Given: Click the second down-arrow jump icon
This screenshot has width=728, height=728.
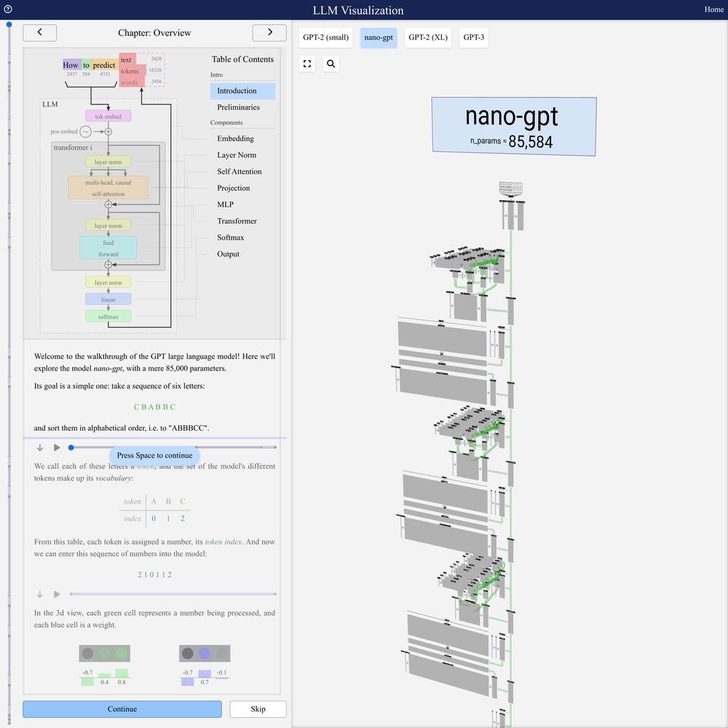Looking at the screenshot, I should coord(40,594).
